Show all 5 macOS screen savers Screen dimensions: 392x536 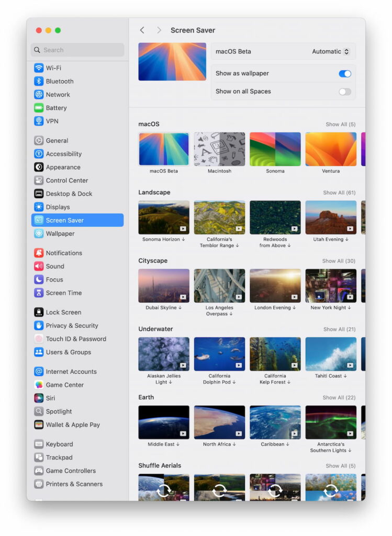[x=340, y=125]
